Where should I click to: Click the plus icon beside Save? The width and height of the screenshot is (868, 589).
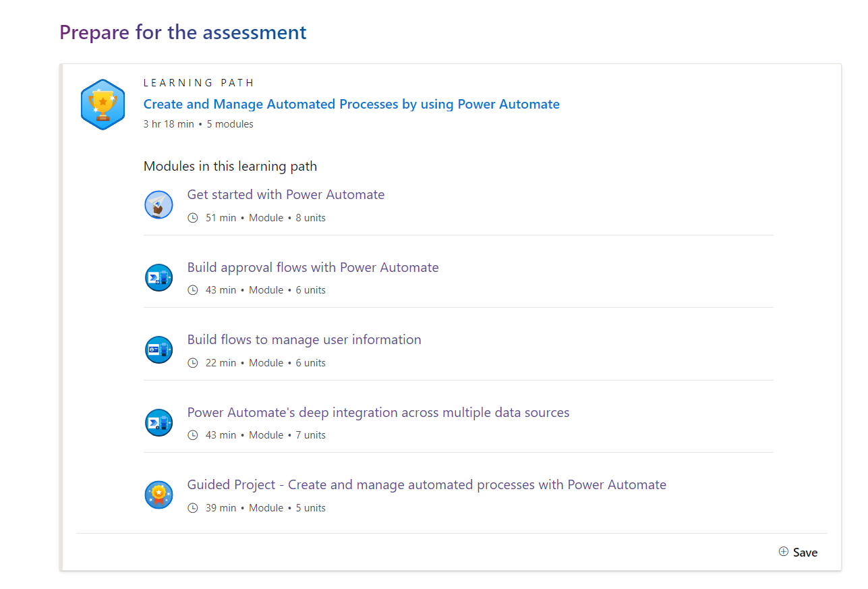click(x=784, y=552)
